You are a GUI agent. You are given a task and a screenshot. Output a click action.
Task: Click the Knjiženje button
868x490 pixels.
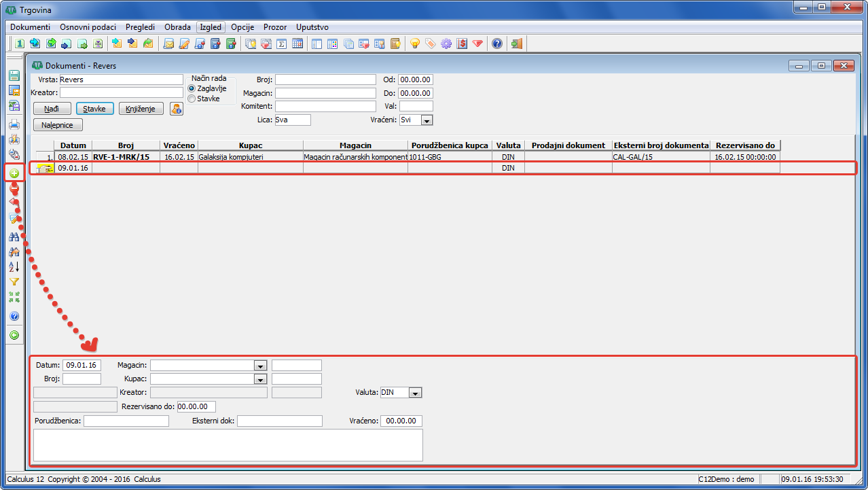(141, 109)
